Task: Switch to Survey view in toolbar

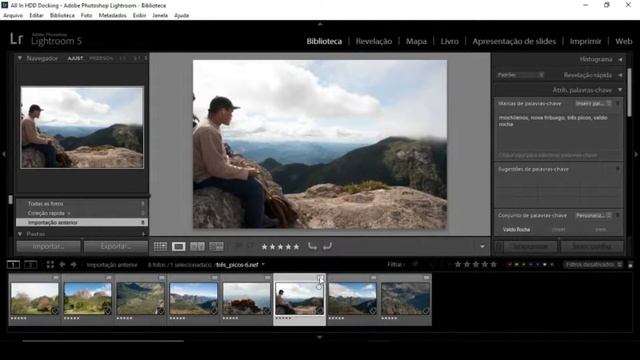Action: [x=216, y=246]
